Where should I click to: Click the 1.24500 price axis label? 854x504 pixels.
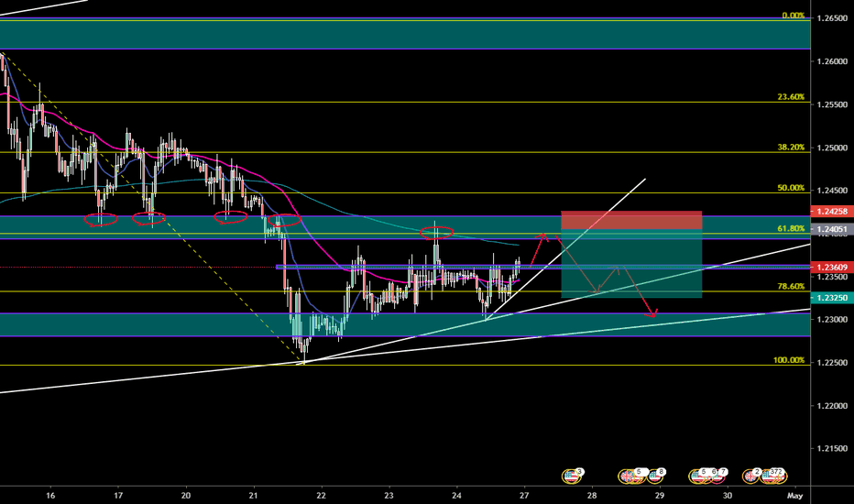tap(832, 191)
